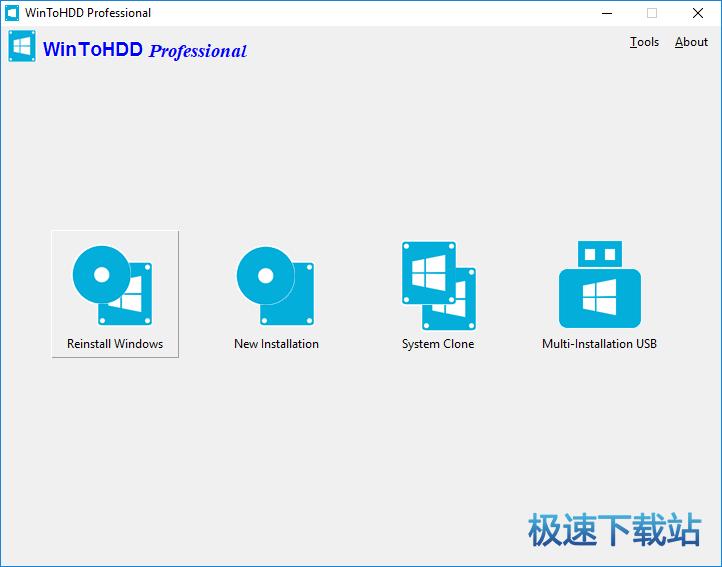
Task: Select the System Clone double-drive icon
Action: (x=438, y=285)
